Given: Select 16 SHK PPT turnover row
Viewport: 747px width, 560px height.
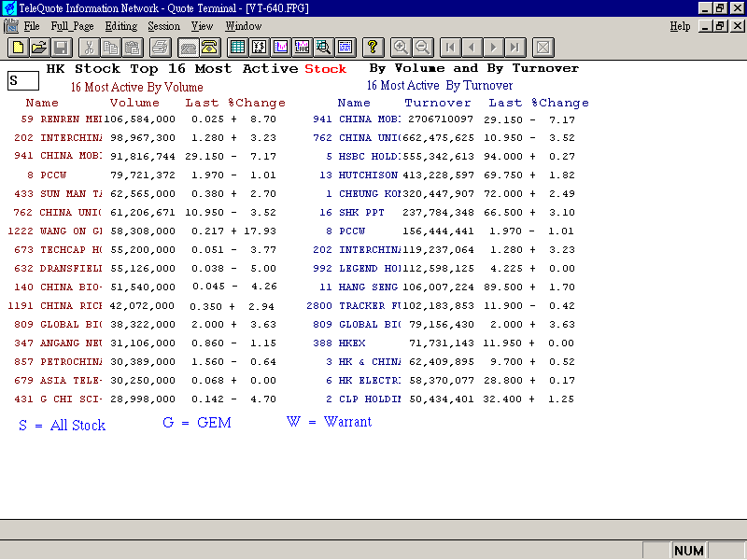Looking at the screenshot, I should (x=447, y=213).
